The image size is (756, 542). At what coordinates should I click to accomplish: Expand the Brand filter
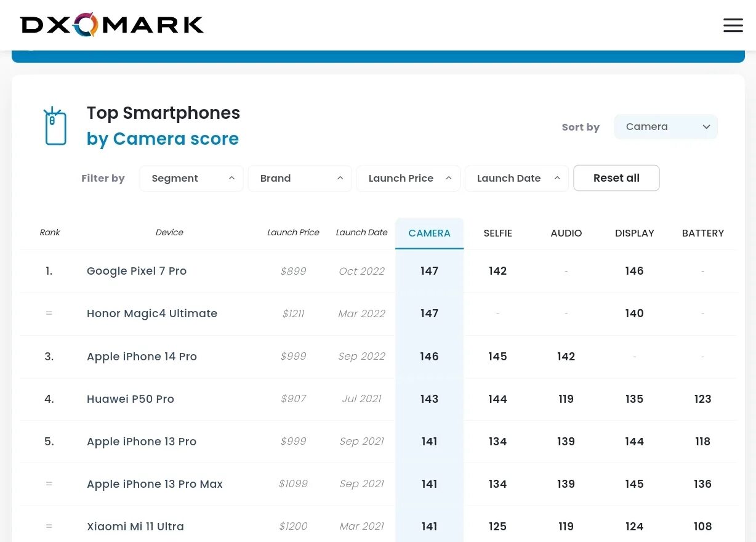pyautogui.click(x=300, y=178)
